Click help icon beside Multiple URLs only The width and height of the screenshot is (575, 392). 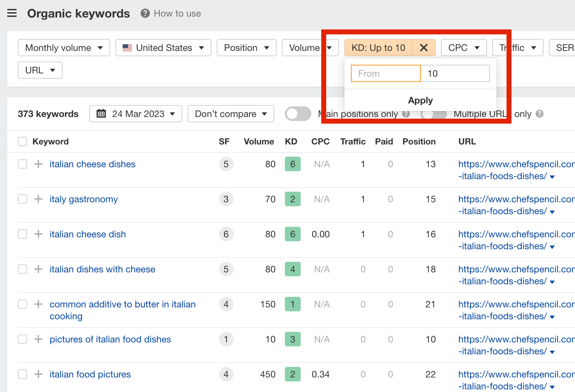click(540, 114)
